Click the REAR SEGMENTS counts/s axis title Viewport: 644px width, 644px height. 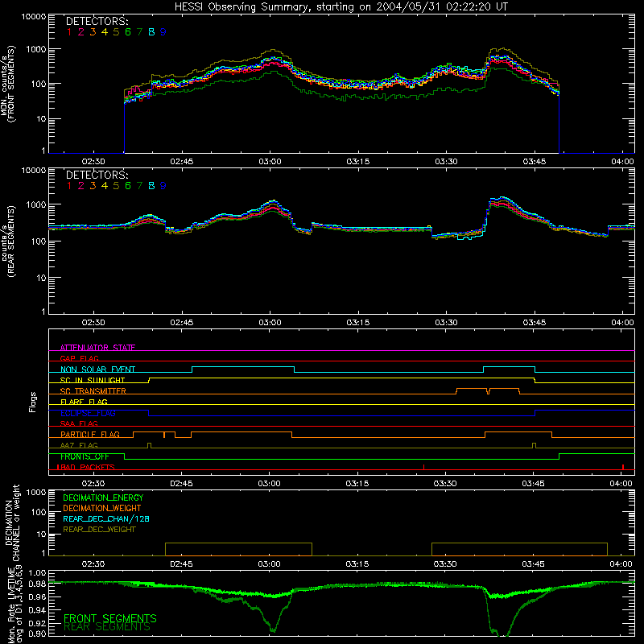8,241
